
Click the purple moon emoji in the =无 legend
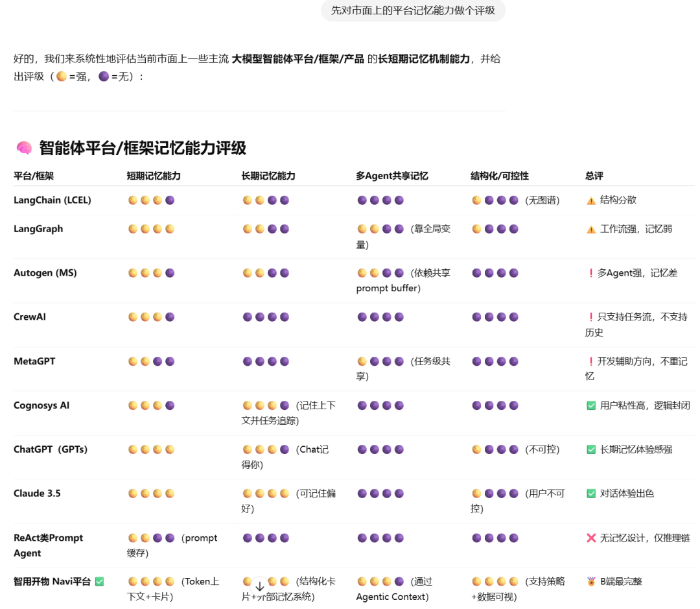coord(104,77)
